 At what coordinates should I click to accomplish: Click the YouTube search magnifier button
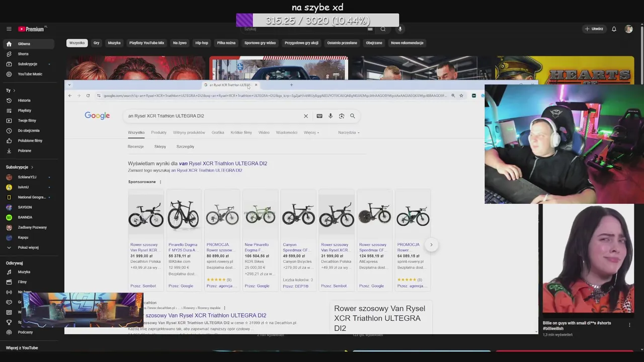pyautogui.click(x=383, y=29)
